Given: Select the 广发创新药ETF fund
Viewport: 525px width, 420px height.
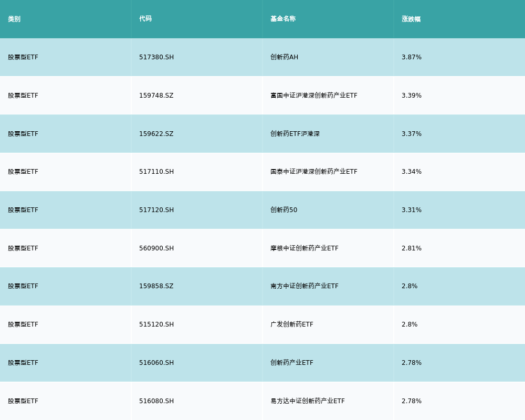Looking at the screenshot, I should (291, 324).
